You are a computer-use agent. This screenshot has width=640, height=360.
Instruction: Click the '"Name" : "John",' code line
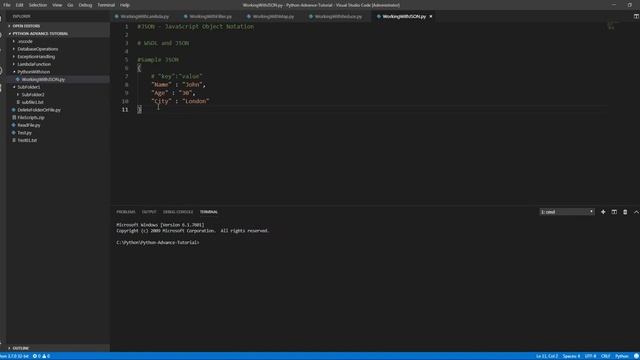coord(178,84)
